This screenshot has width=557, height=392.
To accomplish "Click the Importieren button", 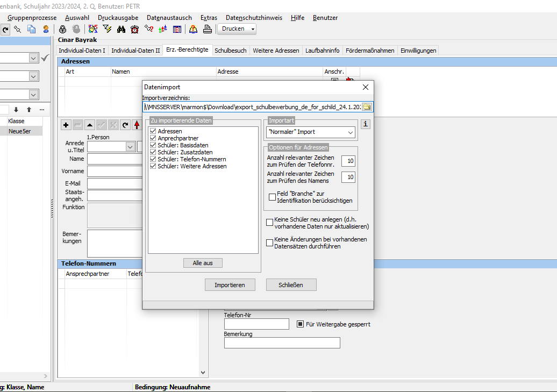I will click(230, 285).
